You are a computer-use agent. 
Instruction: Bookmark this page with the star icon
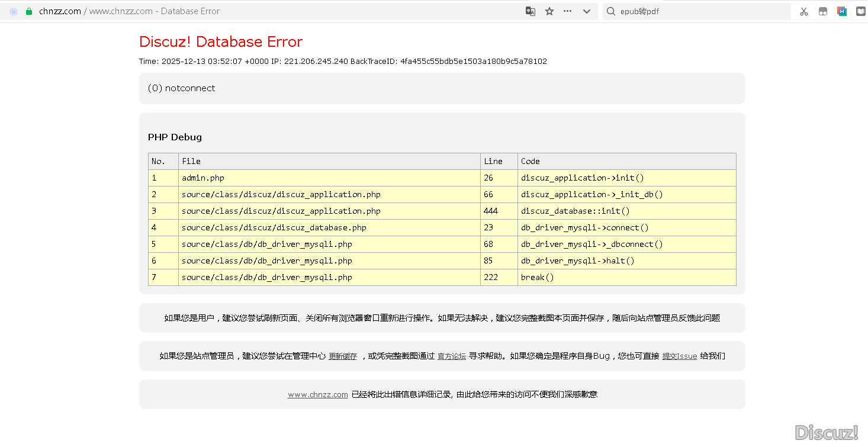point(549,11)
